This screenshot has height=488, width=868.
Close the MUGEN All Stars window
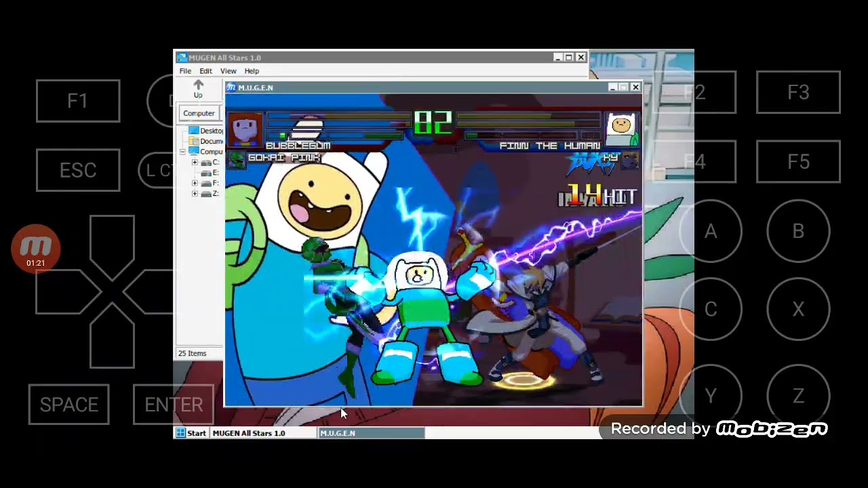(x=580, y=58)
